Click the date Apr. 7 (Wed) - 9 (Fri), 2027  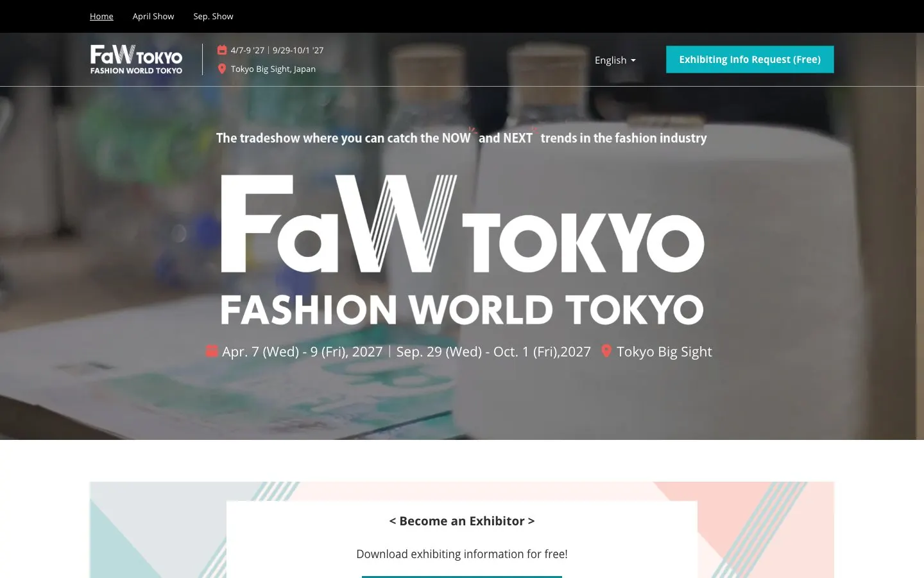tap(302, 351)
